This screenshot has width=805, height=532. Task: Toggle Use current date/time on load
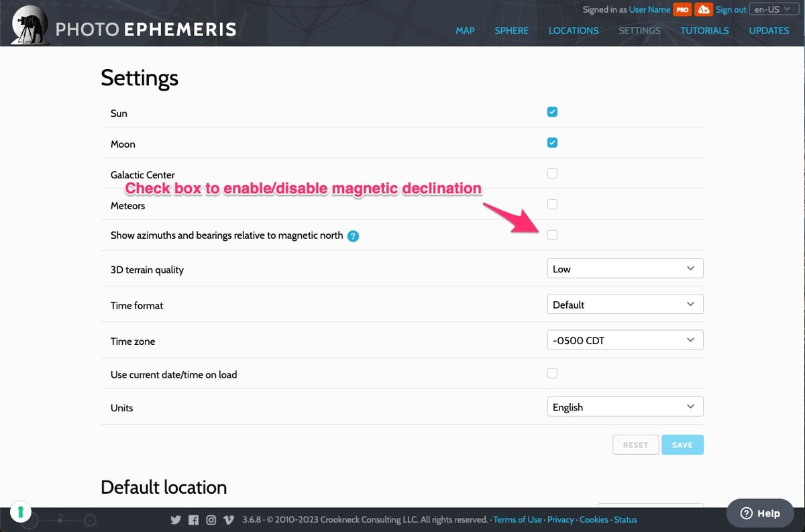tap(552, 374)
